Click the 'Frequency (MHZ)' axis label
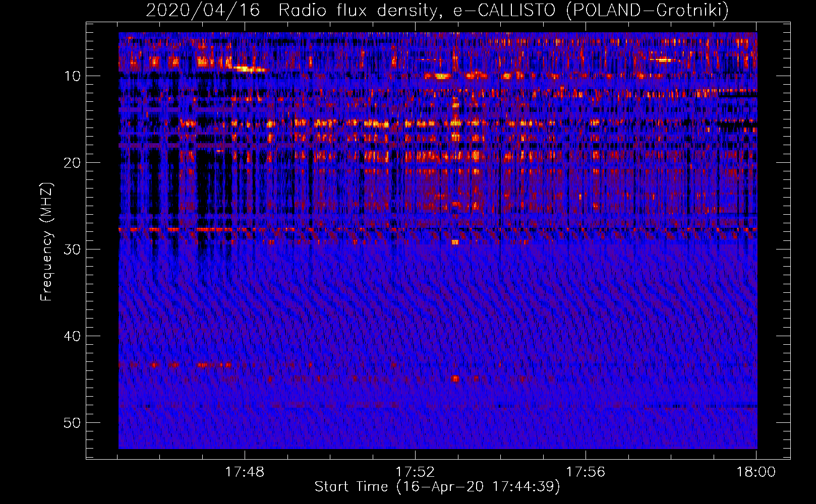 [x=46, y=242]
